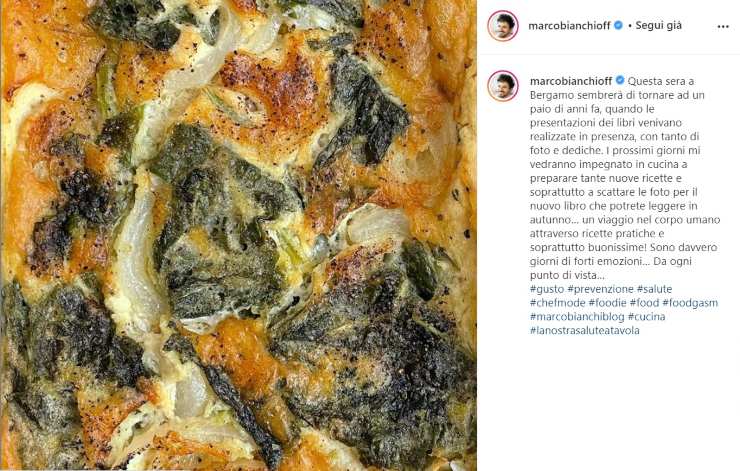
Task: Open the #marcobianchiblog hashtag
Action: 577,316
